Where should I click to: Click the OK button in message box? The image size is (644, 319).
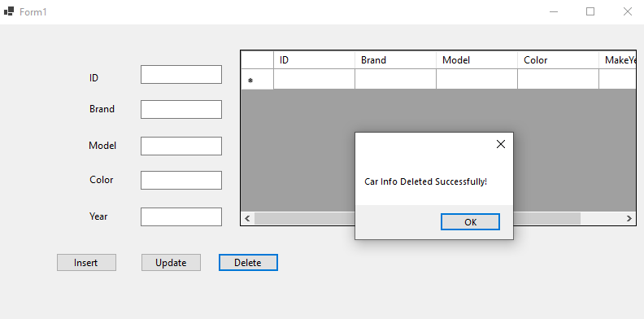(x=470, y=222)
